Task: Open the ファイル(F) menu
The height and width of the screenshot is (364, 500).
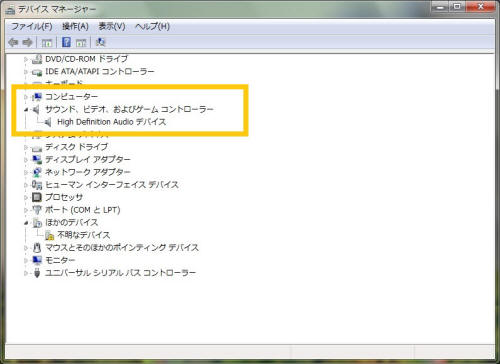Action: [32, 26]
